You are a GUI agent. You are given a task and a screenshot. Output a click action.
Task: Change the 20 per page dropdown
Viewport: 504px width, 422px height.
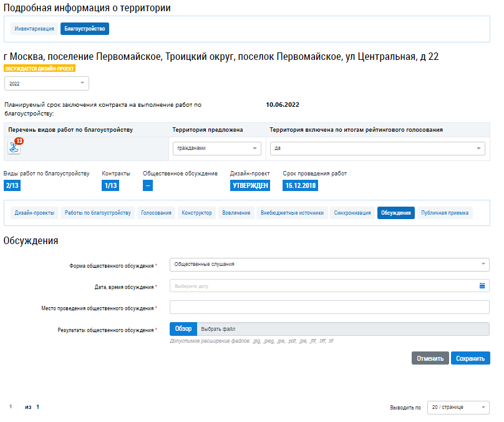(458, 408)
